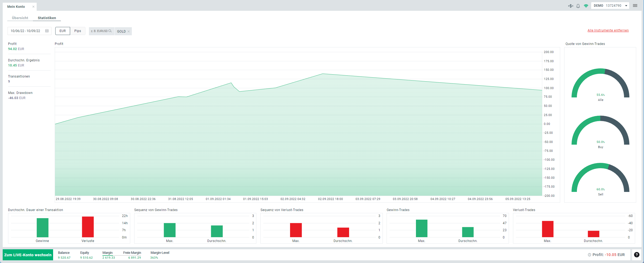This screenshot has width=644, height=263.
Task: Click the red Verluste duration bar
Action: coord(88,227)
